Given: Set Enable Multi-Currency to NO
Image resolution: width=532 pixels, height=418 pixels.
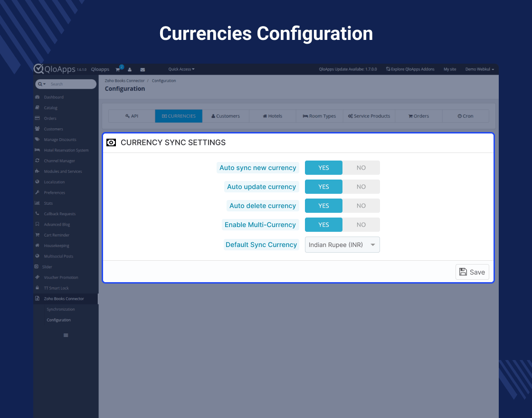Looking at the screenshot, I should click(361, 225).
